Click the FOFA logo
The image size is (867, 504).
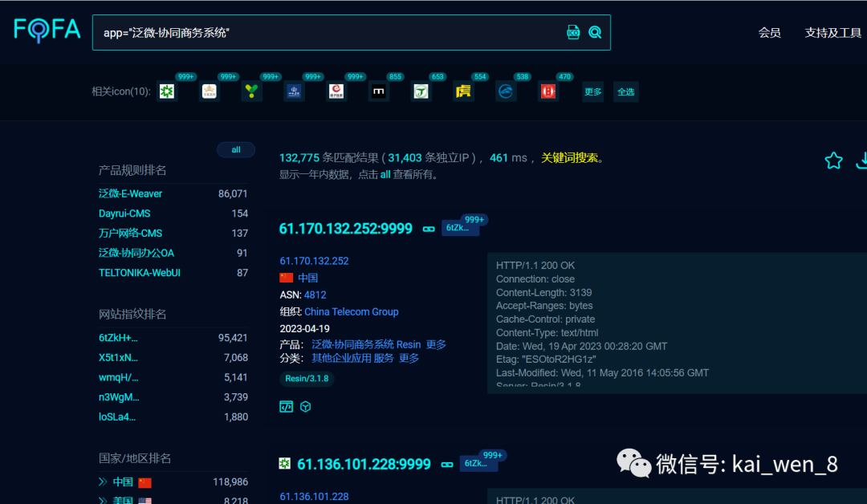click(47, 30)
